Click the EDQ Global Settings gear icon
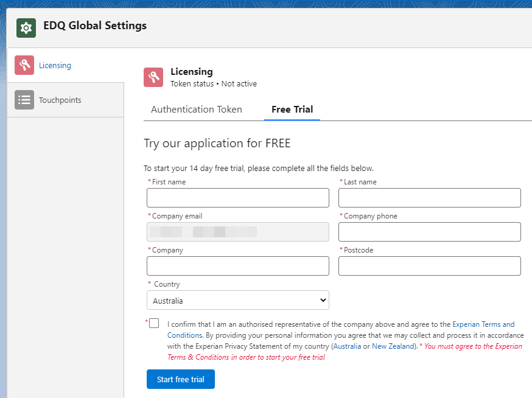The width and height of the screenshot is (532, 398). 26,28
